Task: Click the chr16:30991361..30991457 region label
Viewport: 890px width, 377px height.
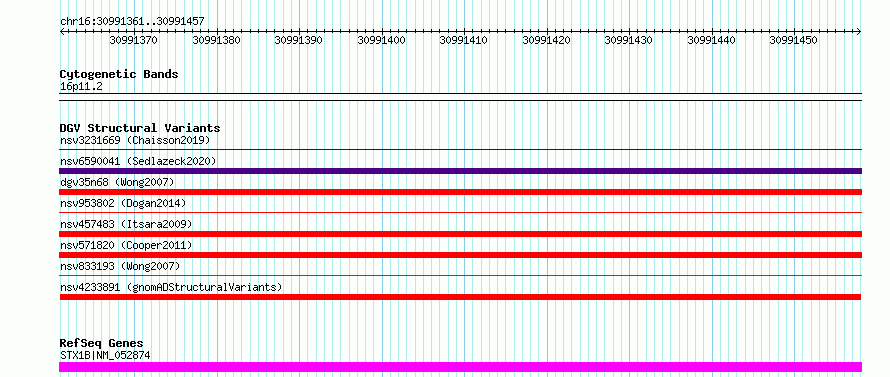Action: pyautogui.click(x=132, y=22)
